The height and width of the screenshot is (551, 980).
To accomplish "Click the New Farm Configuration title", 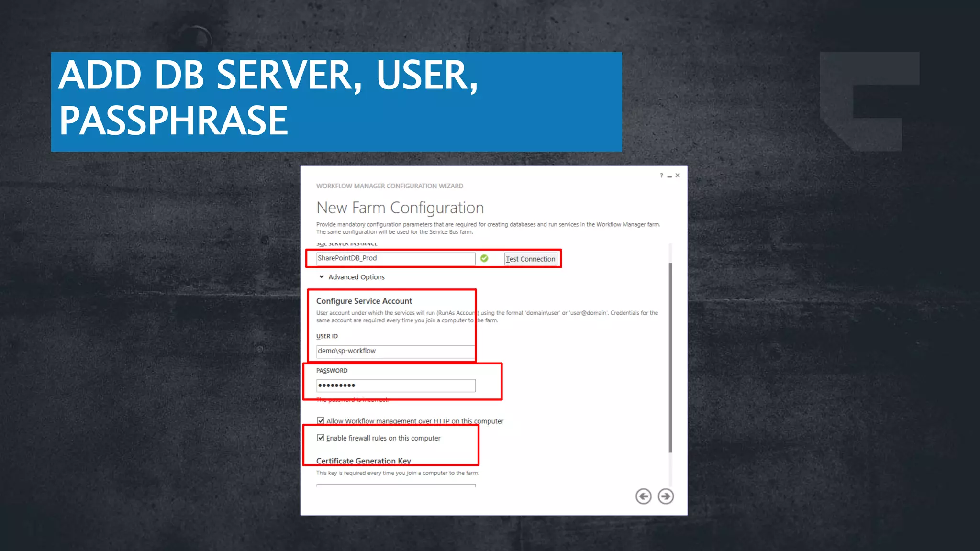I will (400, 208).
